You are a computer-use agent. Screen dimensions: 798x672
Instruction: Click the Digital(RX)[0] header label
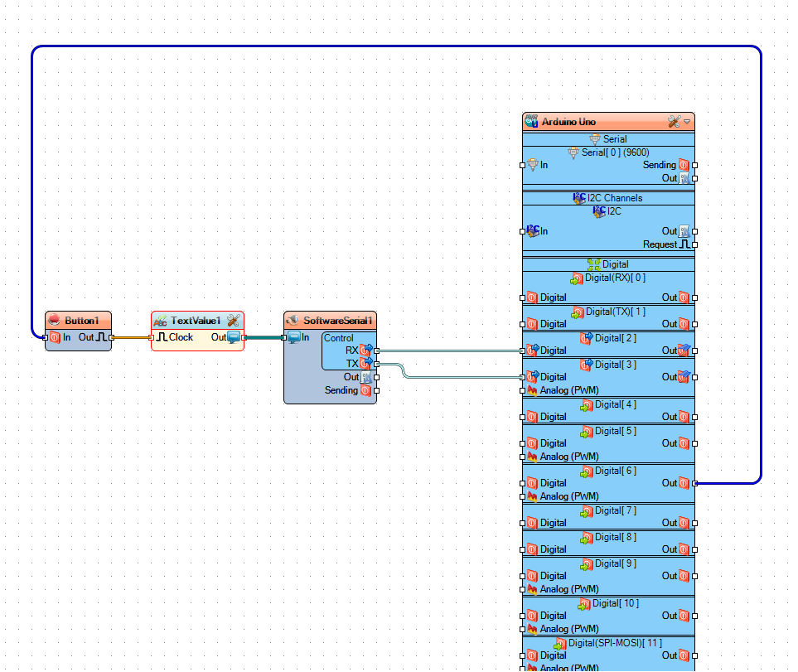click(615, 278)
